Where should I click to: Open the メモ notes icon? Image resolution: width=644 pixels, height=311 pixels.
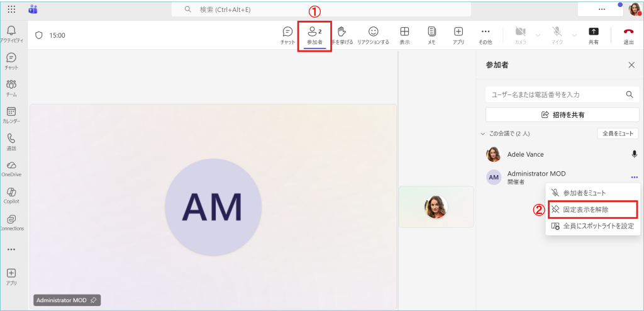point(431,35)
